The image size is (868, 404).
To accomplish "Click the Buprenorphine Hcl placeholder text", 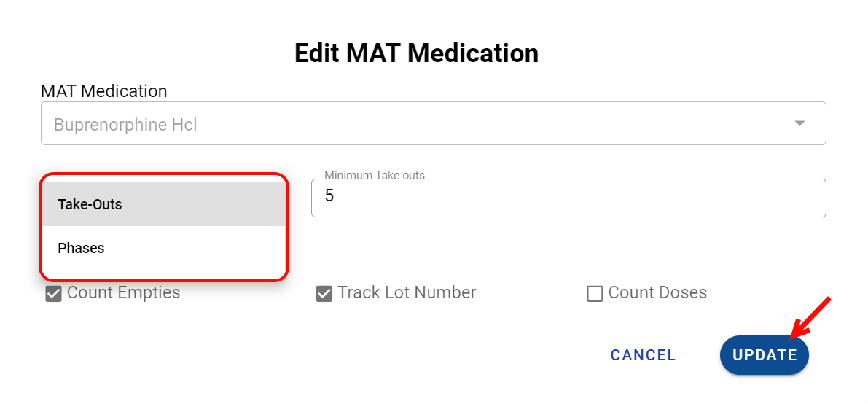I will tap(125, 125).
